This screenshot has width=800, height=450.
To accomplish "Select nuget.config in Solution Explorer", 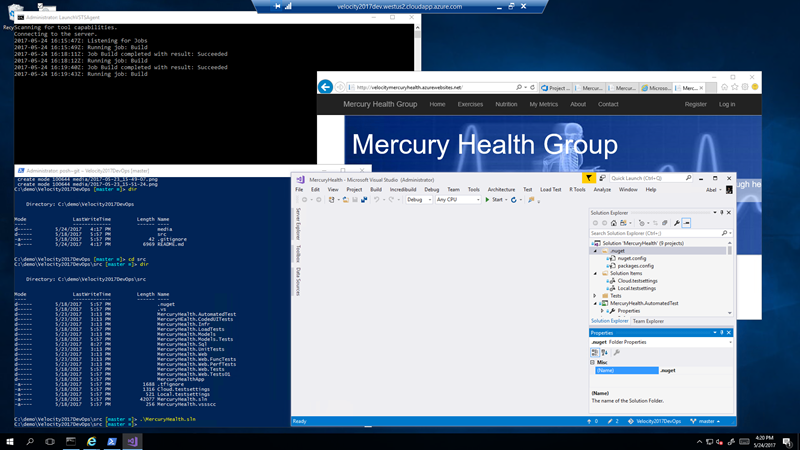I will 632,259.
